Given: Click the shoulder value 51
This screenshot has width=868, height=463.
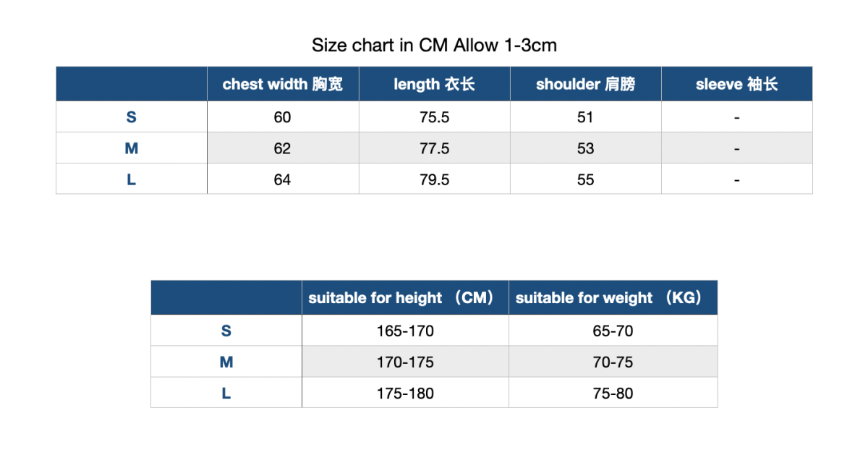Looking at the screenshot, I should point(585,117).
